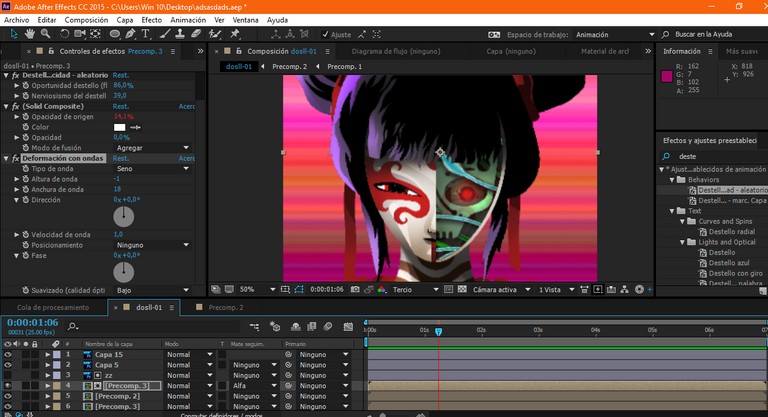
Task: Select the Unified Camera tool
Action: pos(79,34)
